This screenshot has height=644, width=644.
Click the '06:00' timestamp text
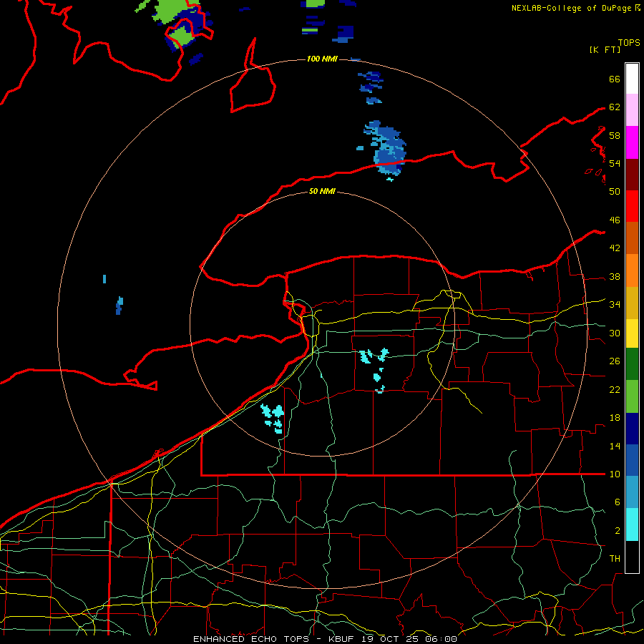[441, 639]
